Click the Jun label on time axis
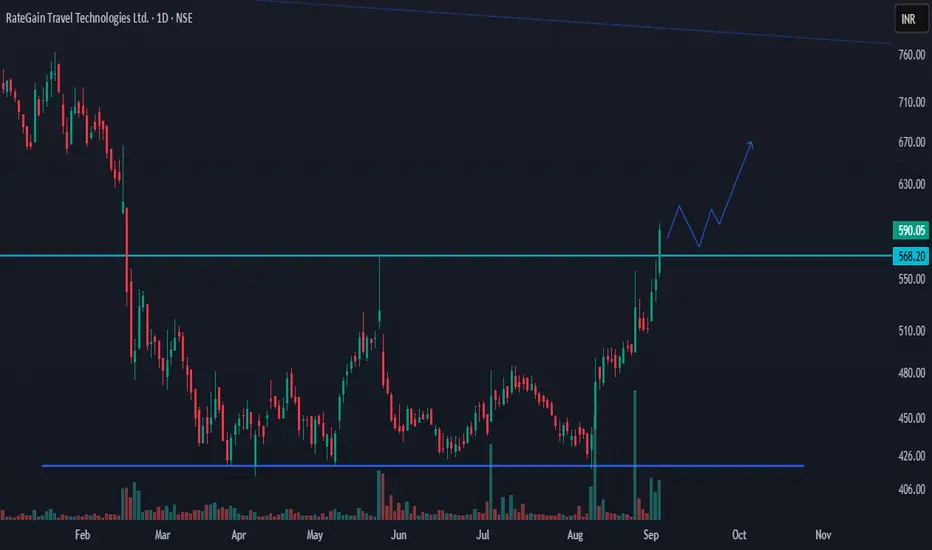932x550 pixels. [398, 535]
